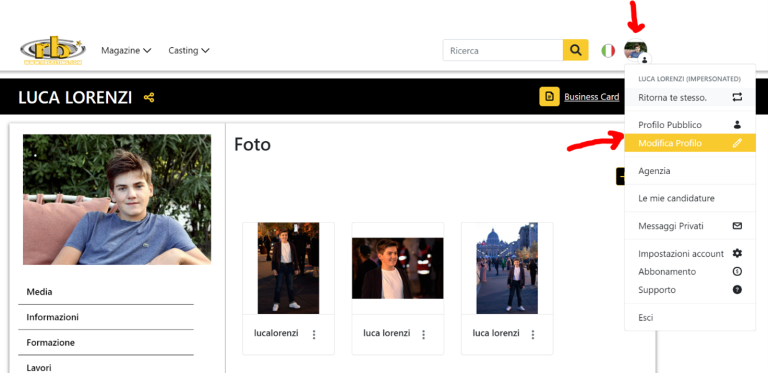This screenshot has width=768, height=373.
Task: Select Esci to log out
Action: [690, 318]
